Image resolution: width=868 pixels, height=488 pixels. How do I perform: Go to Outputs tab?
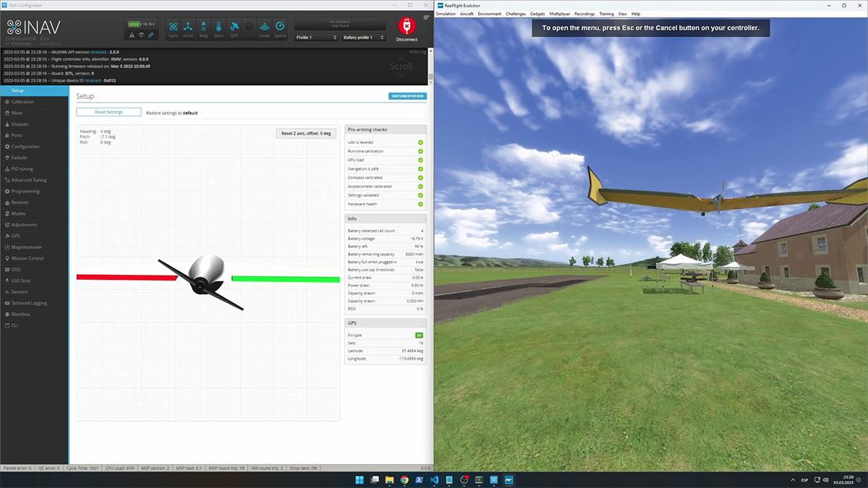point(34,124)
